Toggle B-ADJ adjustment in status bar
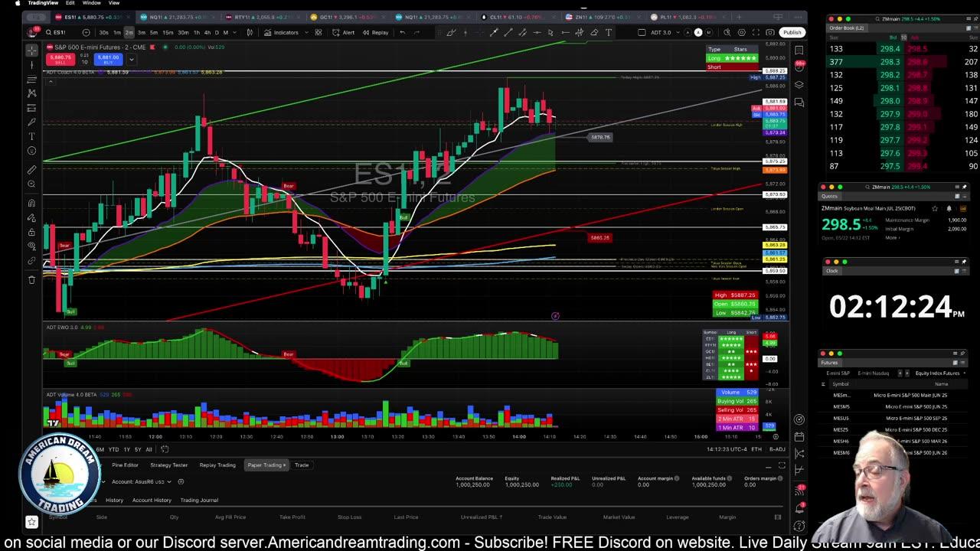This screenshot has width=980, height=551. [777, 449]
